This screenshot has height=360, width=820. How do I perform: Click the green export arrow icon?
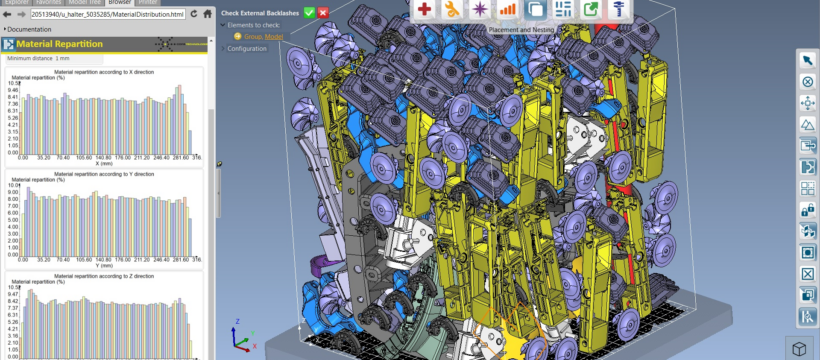click(x=590, y=9)
